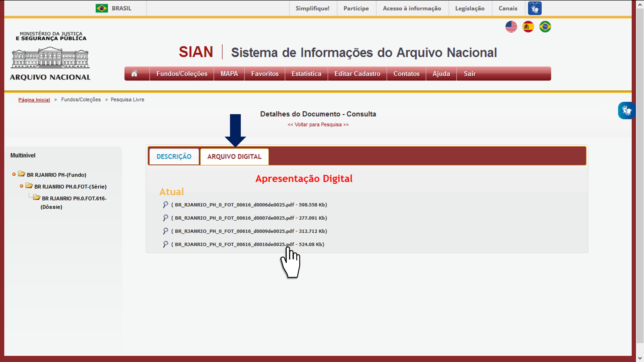Collapse the BR RJANRIO PH.0.FOT-(Série) node
The height and width of the screenshot is (362, 644).
coord(22,186)
